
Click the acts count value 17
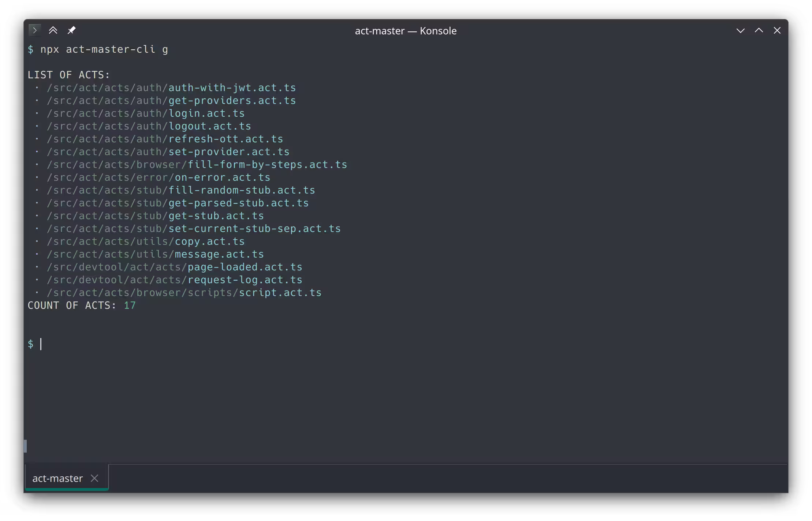point(130,305)
